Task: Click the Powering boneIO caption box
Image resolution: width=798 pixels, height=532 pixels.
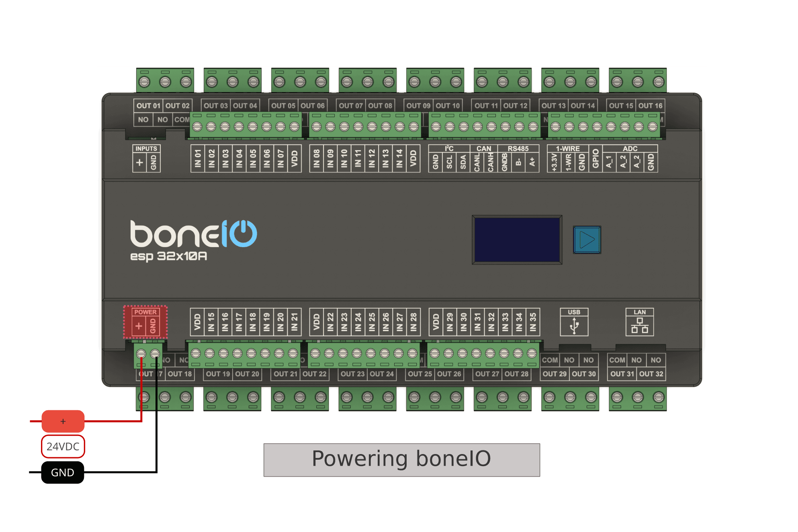Action: 402,460
